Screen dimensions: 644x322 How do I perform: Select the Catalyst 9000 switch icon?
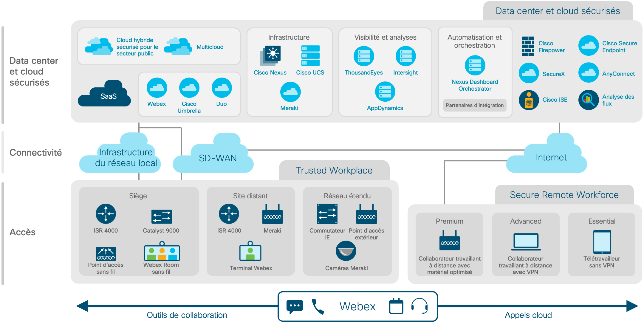[162, 216]
